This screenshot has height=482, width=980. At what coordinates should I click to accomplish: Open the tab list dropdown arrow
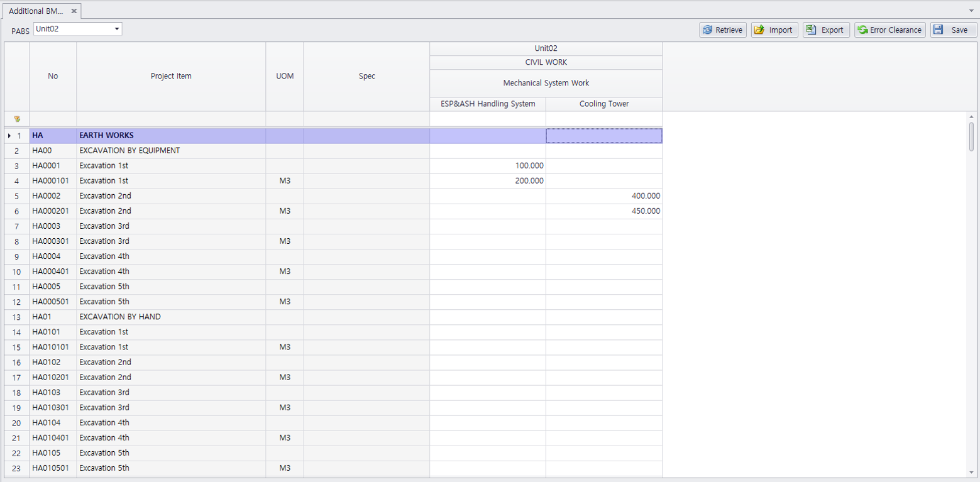971,11
